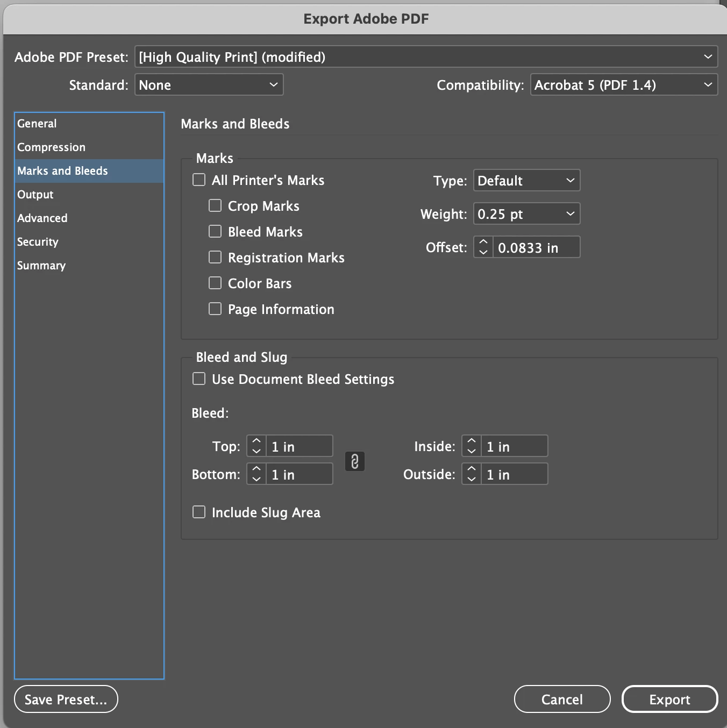This screenshot has width=727, height=728.
Task: Switch to Advanced settings
Action: [x=89, y=218]
